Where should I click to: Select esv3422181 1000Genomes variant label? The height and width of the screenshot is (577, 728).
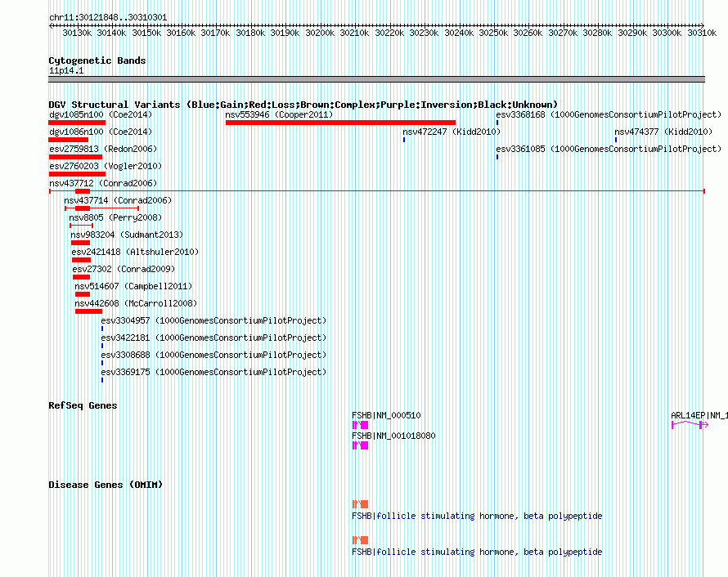click(x=213, y=338)
